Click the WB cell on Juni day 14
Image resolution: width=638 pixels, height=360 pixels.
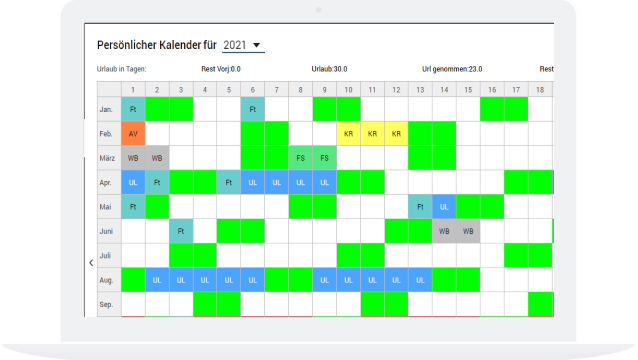coord(444,231)
